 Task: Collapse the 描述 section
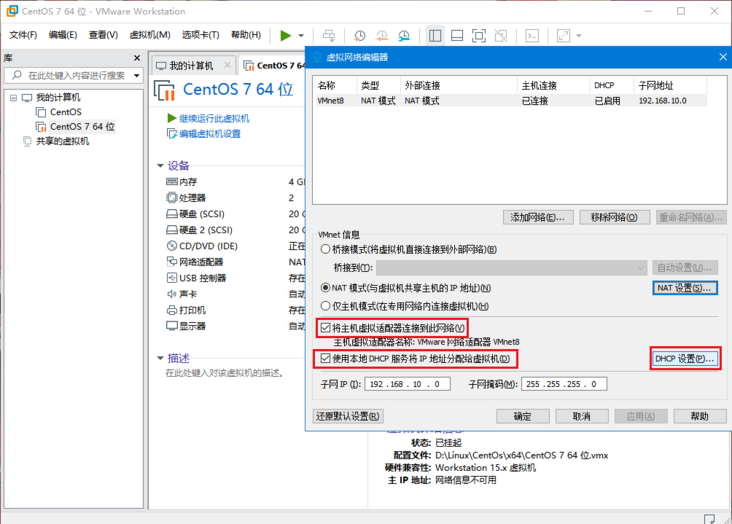click(160, 358)
